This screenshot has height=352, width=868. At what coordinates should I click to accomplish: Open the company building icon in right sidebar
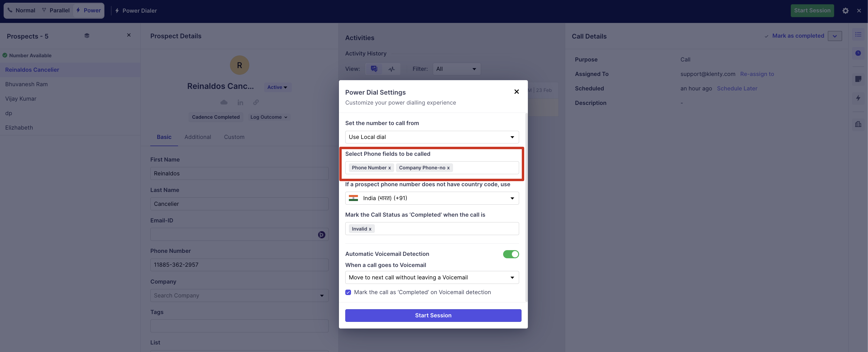[x=858, y=124]
